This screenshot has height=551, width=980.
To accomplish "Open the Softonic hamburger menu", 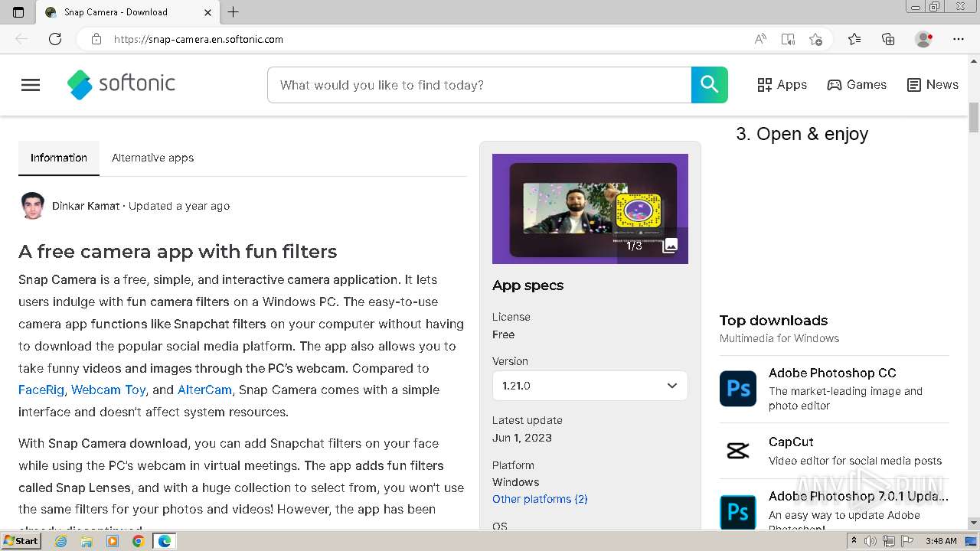I will pyautogui.click(x=31, y=85).
